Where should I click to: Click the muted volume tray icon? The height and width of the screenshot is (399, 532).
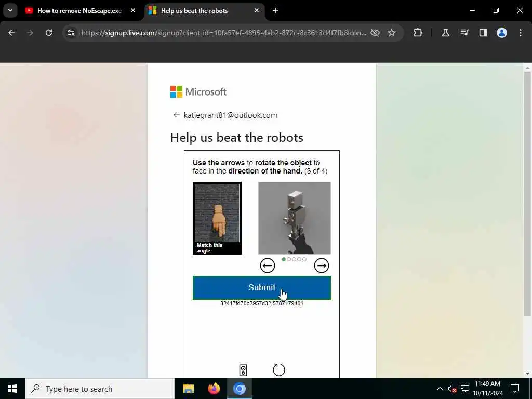pyautogui.click(x=453, y=389)
